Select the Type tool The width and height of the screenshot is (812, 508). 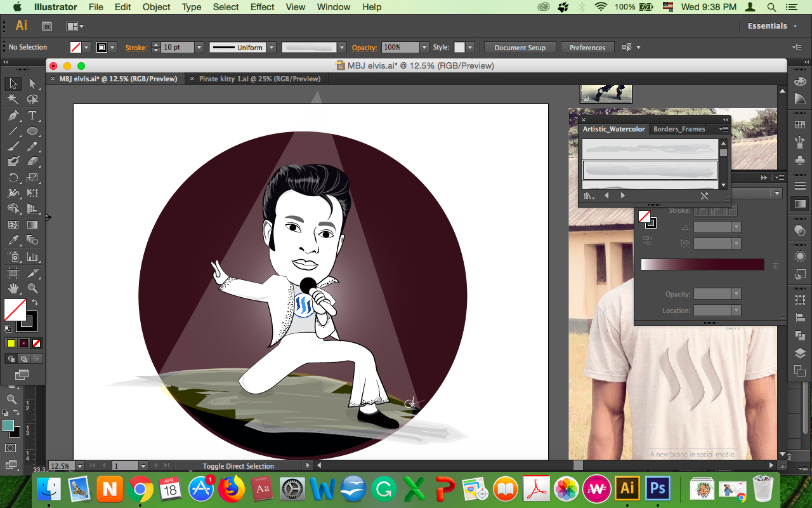click(x=32, y=116)
